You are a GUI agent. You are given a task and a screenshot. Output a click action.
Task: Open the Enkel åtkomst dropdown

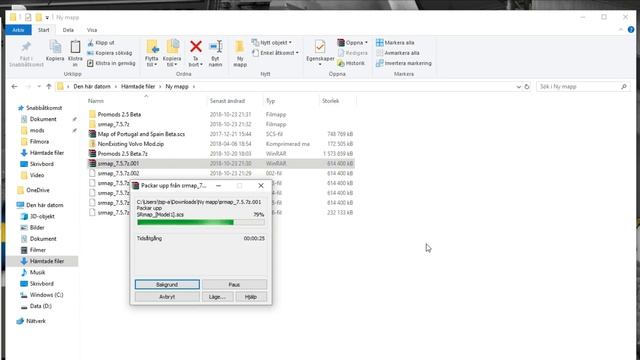point(275,53)
